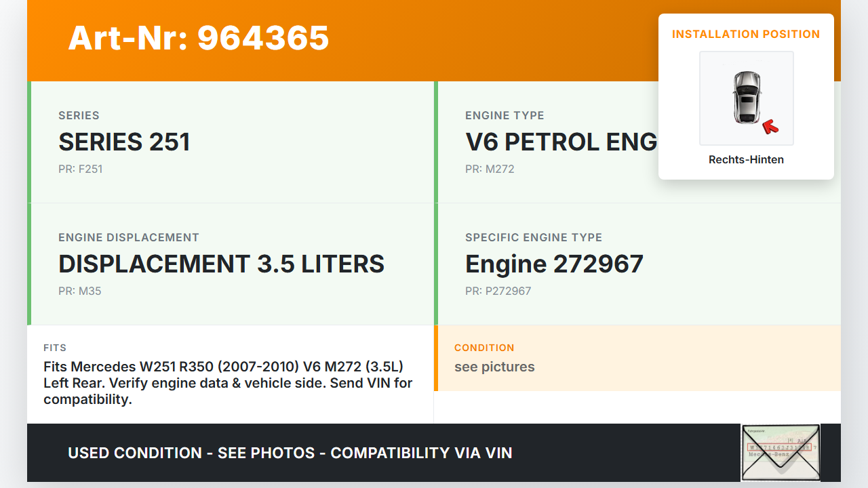Click the VIN envelope icon
The width and height of the screenshot is (868, 488).
point(781,452)
